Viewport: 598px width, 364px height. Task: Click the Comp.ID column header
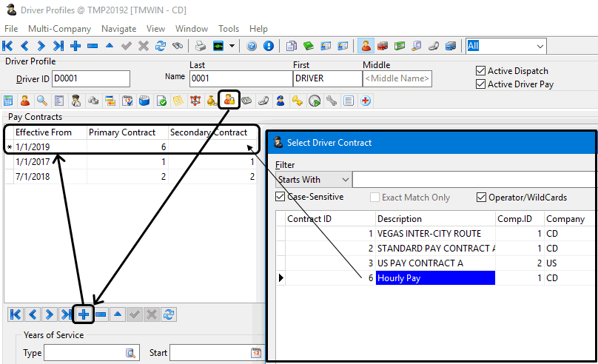(x=520, y=219)
